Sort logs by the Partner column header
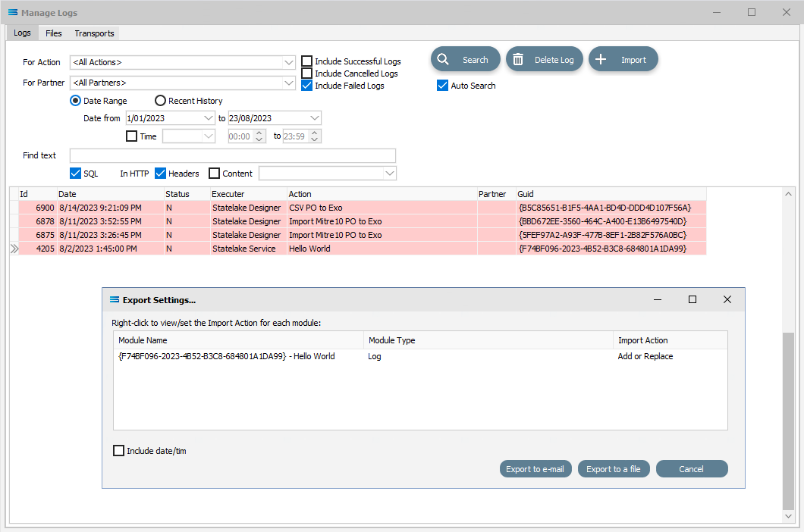This screenshot has height=532, width=804. coord(496,194)
